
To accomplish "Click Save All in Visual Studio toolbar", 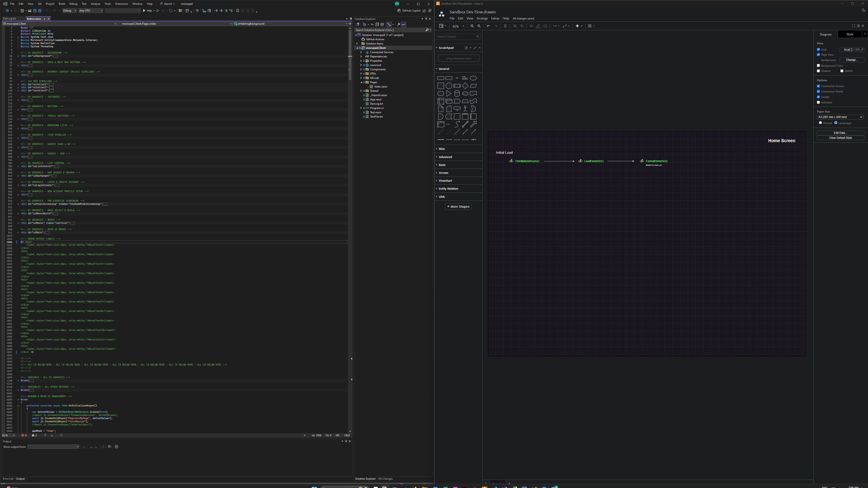I will [39, 11].
